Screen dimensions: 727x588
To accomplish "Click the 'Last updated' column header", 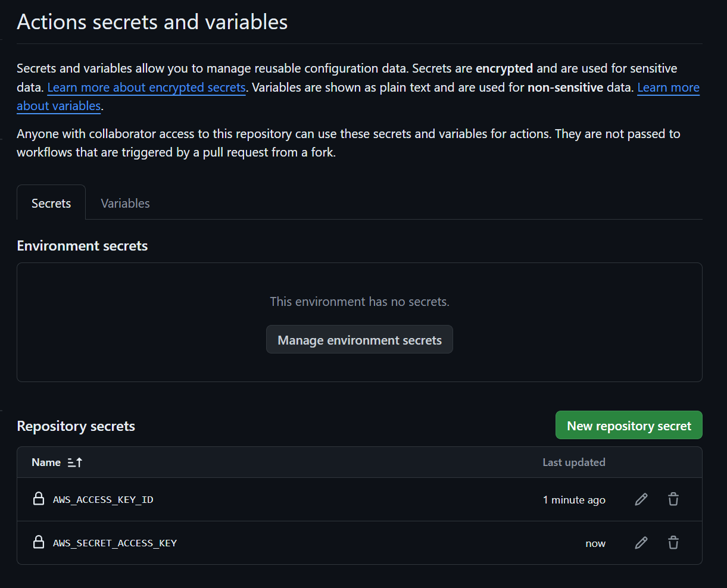I will pyautogui.click(x=574, y=462).
